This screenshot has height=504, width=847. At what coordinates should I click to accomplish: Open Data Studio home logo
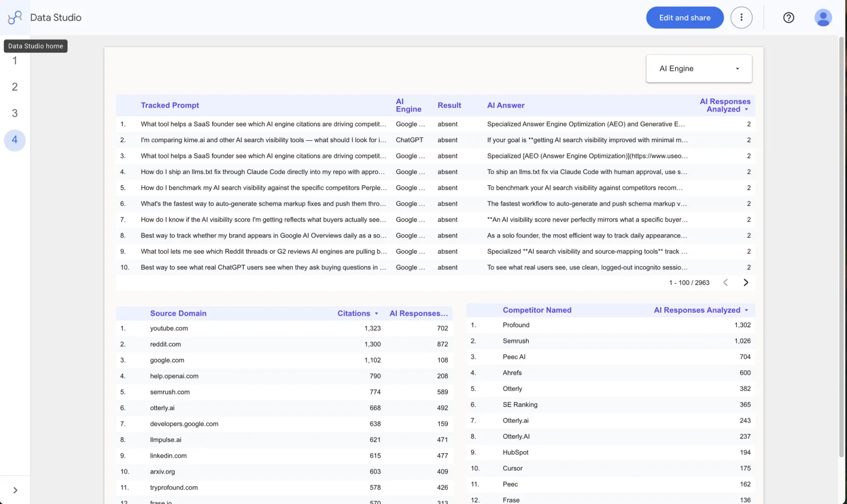pyautogui.click(x=15, y=17)
